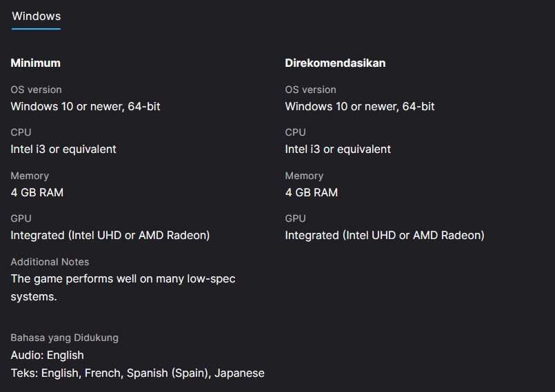The height and width of the screenshot is (392, 555).
Task: Click the Teks supported languages line
Action: [x=137, y=373]
